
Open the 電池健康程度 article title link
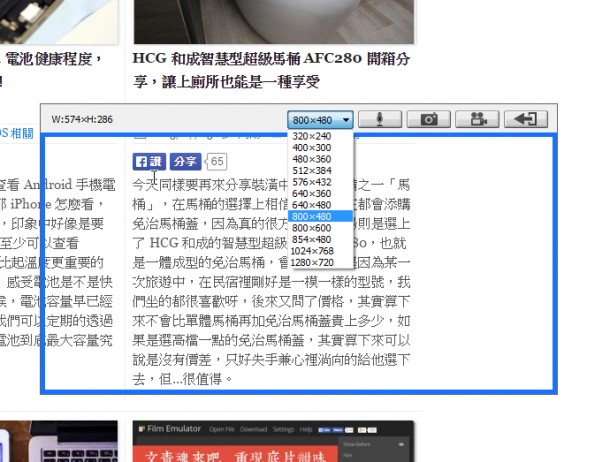pos(52,70)
